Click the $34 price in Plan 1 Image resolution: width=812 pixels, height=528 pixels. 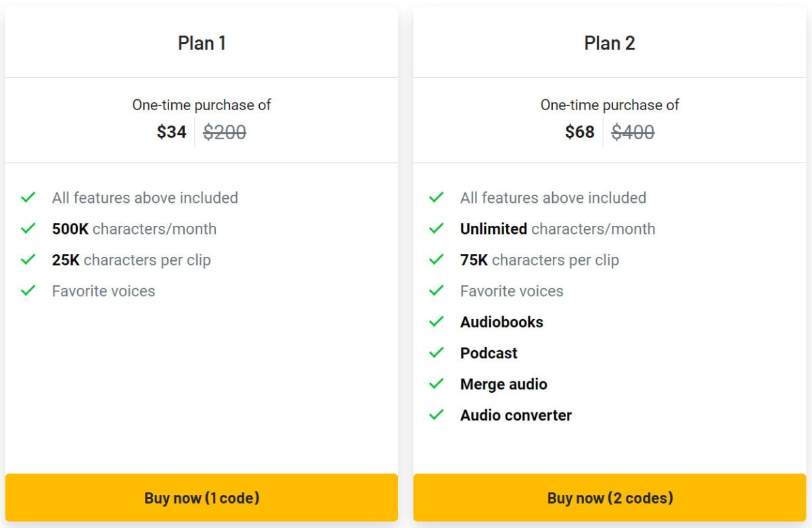click(171, 132)
